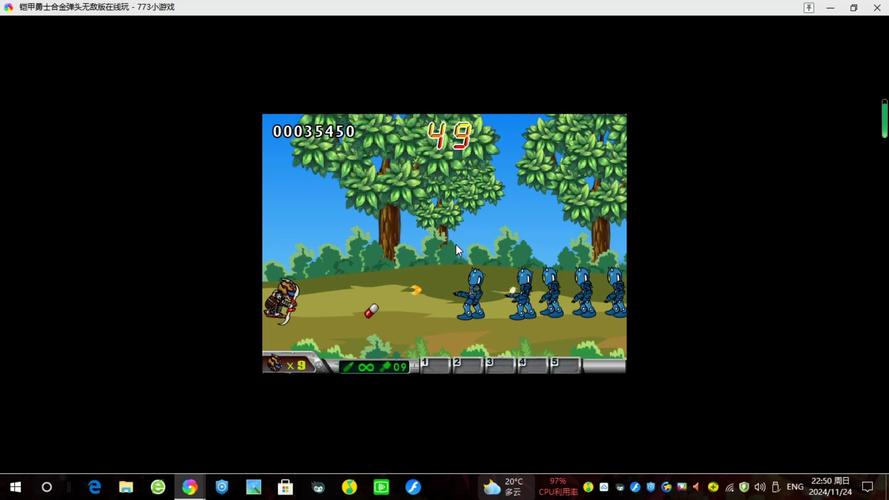Screen dimensions: 889x500
Task: Open Microsoft Edge from the taskbar
Action: click(x=94, y=487)
